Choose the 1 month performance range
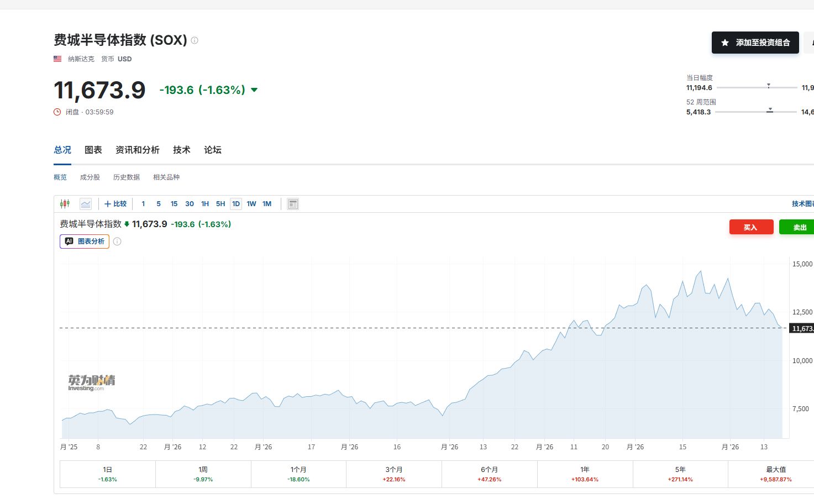Viewport: 814px width, 504px height. [298, 474]
